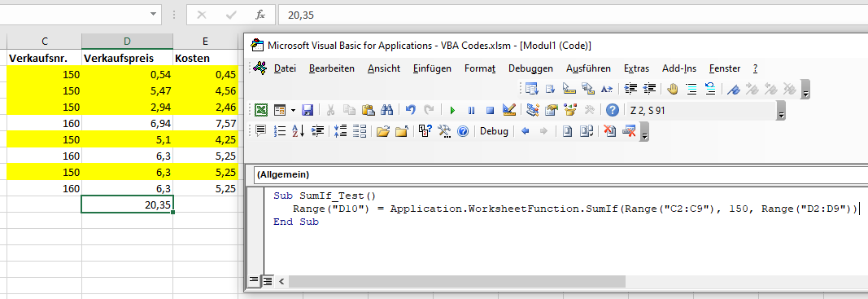Open Find with the binoculars icon

[387, 110]
